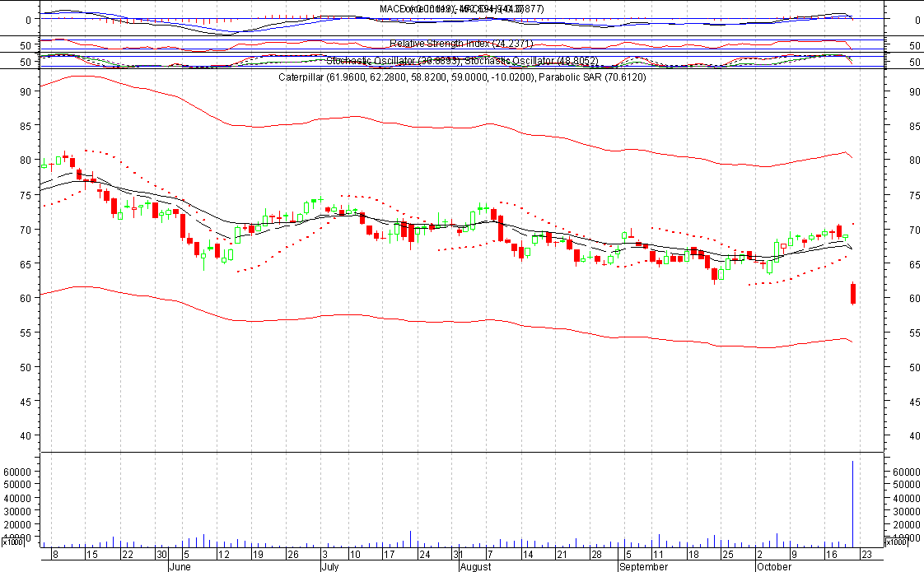Viewport: 924px width, 572px height.
Task: Select the x1000 multiplier on the right volume axis
Action: 896,542
